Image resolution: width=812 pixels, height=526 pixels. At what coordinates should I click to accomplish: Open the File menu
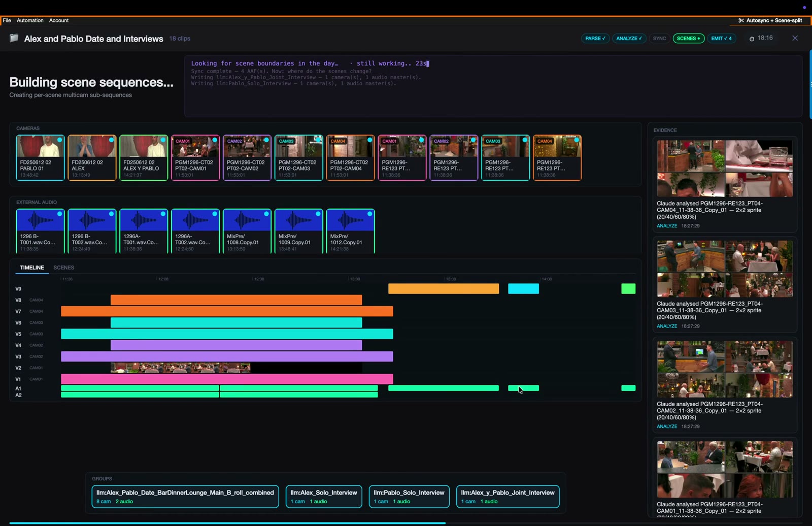point(7,20)
